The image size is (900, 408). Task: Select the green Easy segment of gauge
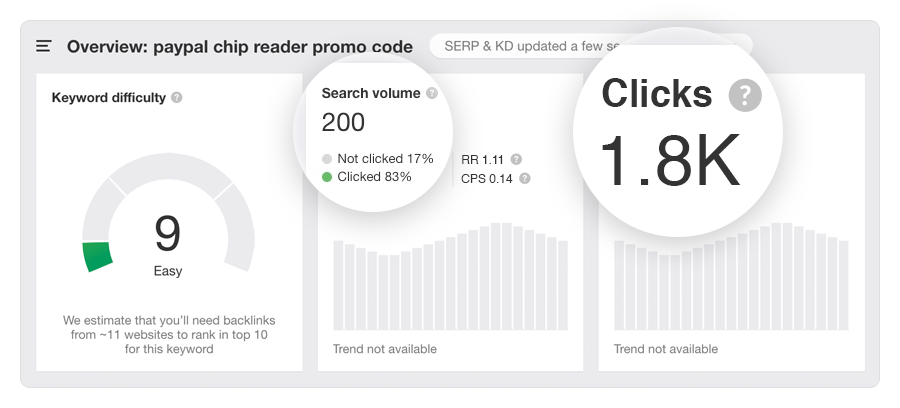pyautogui.click(x=97, y=257)
